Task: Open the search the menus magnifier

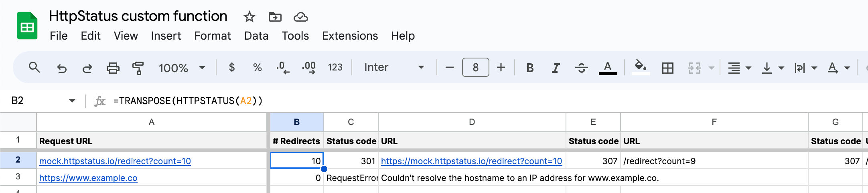Action: [x=34, y=67]
